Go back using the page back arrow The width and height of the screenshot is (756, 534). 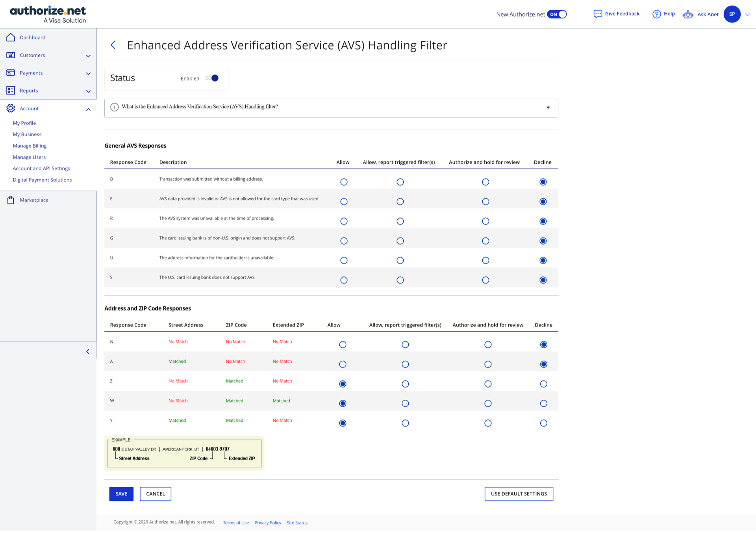click(x=113, y=45)
